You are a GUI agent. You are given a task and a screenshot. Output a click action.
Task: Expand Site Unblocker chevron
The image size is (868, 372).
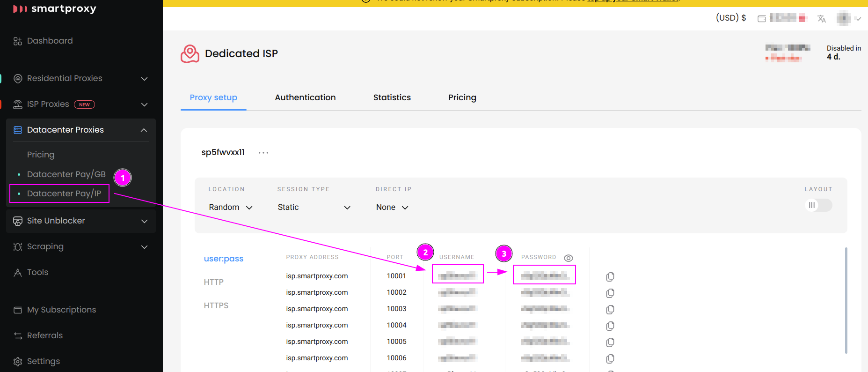[x=145, y=221]
